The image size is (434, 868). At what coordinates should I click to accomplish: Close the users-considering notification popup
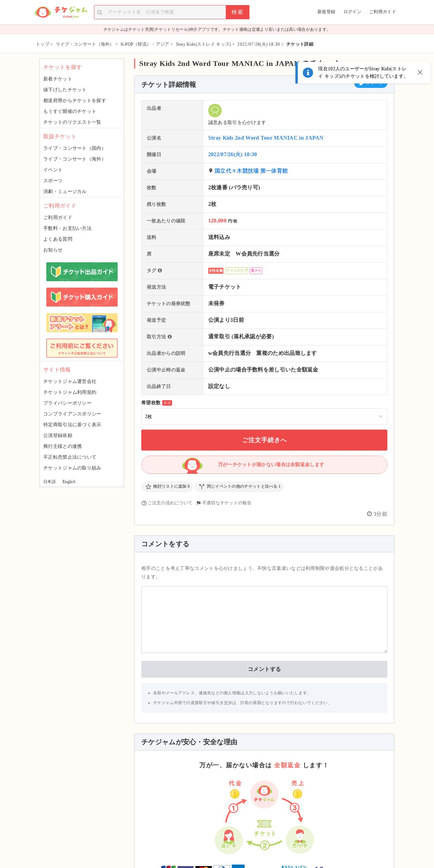click(420, 72)
